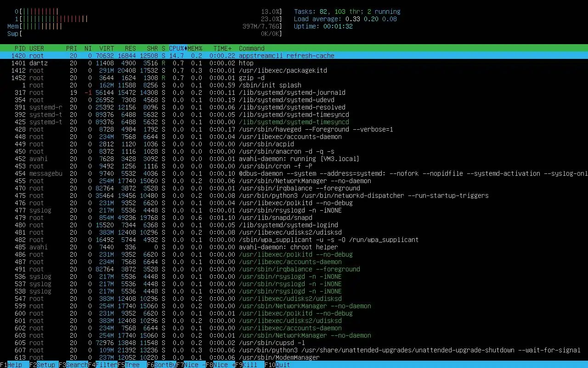Select the /usr/libexec/packagekitd process row
Screen dimensions: 588x368
pos(294,70)
